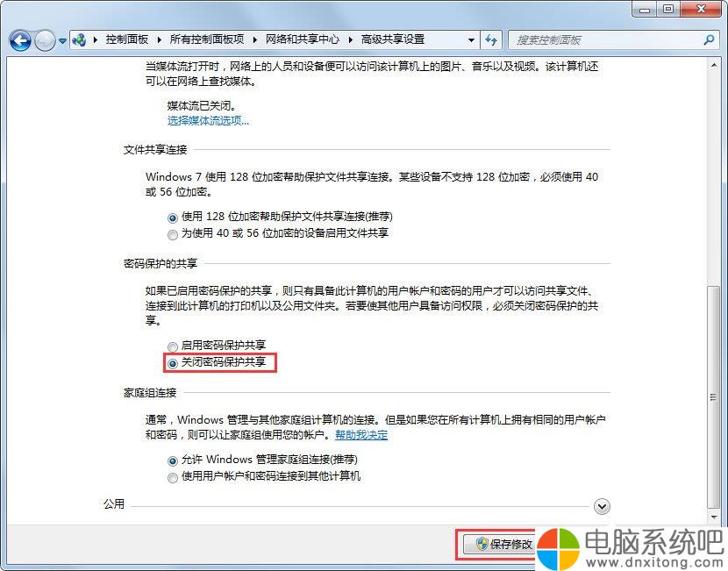Open the 帮助我决定 help link
Viewport: 728px width, 571px height.
tap(361, 434)
